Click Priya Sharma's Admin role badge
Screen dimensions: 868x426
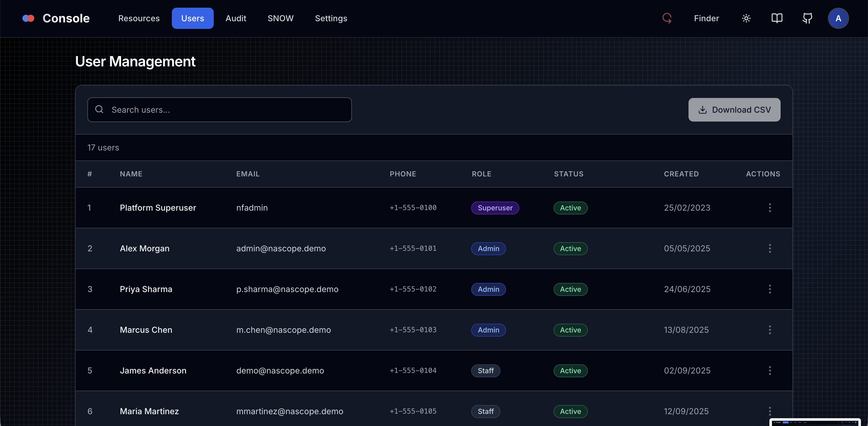(x=488, y=289)
